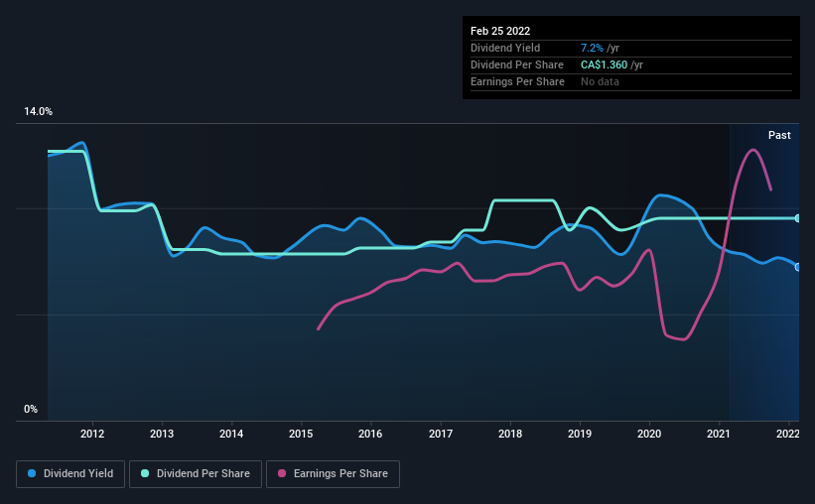Click the Feb 25 2022 tooltip date

[500, 31]
